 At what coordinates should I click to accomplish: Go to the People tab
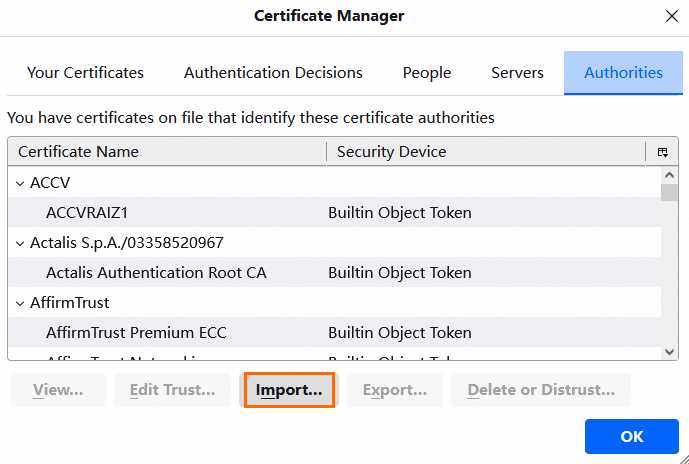pyautogui.click(x=427, y=73)
